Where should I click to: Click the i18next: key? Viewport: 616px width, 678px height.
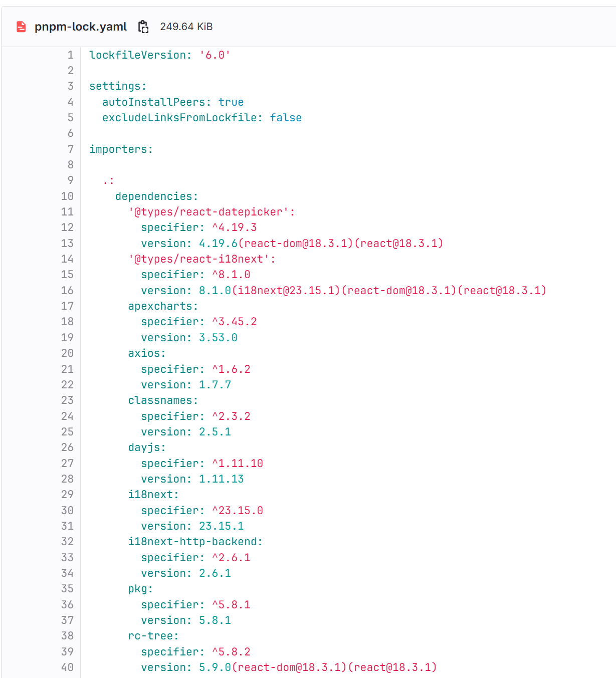153,494
